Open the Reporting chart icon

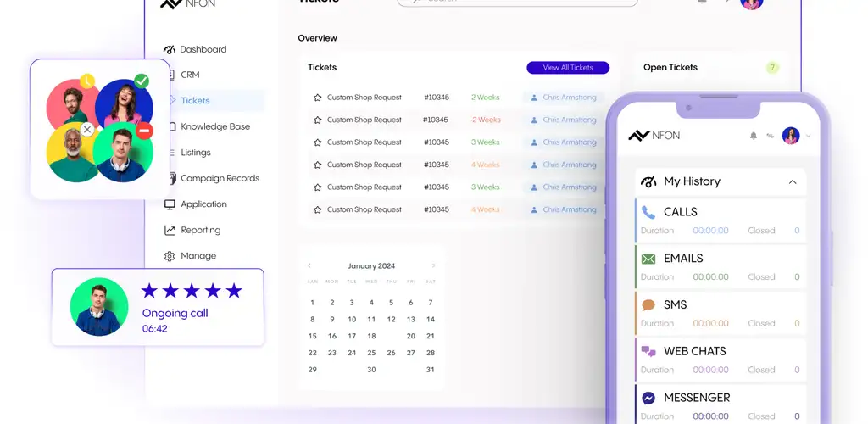170,230
